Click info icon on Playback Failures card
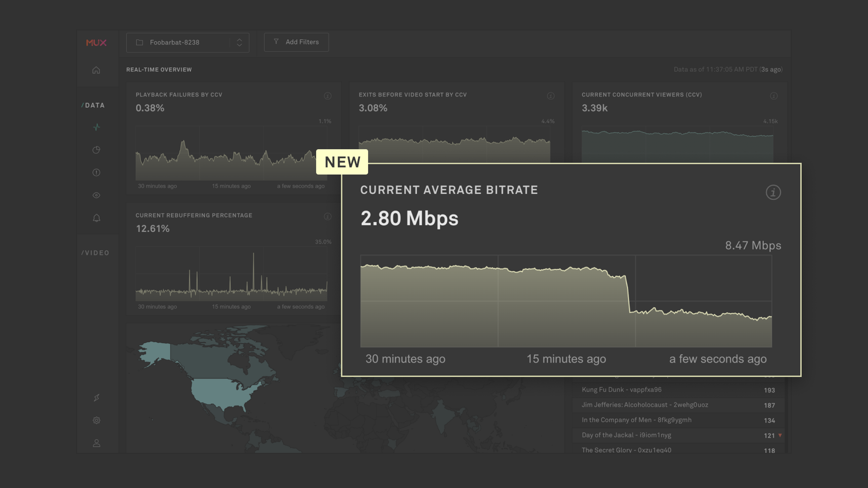 328,96
